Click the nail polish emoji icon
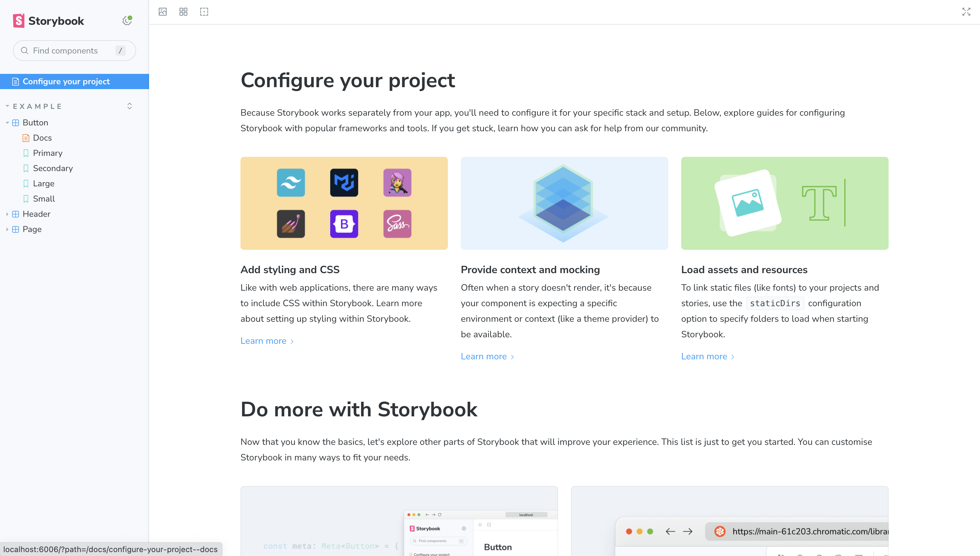980x556 pixels. pos(291,224)
